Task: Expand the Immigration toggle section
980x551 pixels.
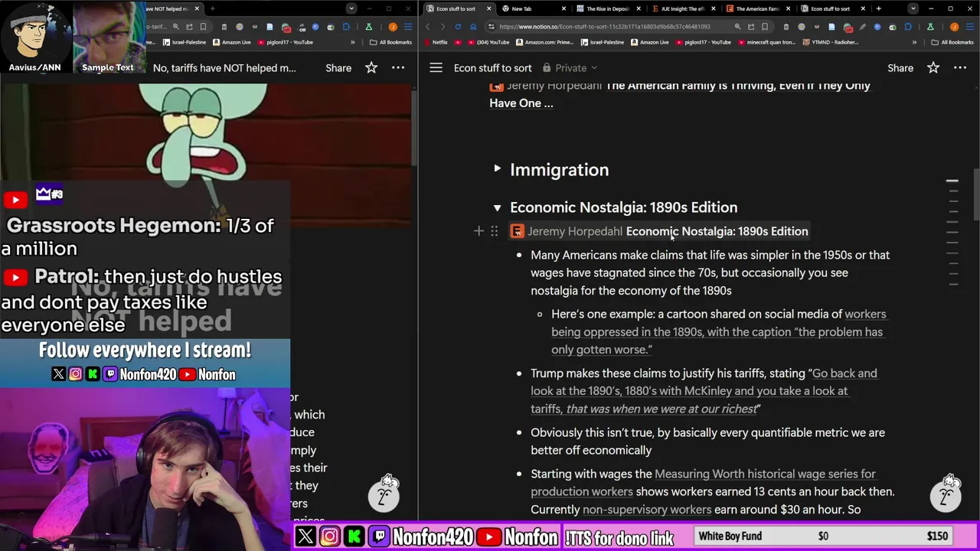Action: tap(498, 169)
